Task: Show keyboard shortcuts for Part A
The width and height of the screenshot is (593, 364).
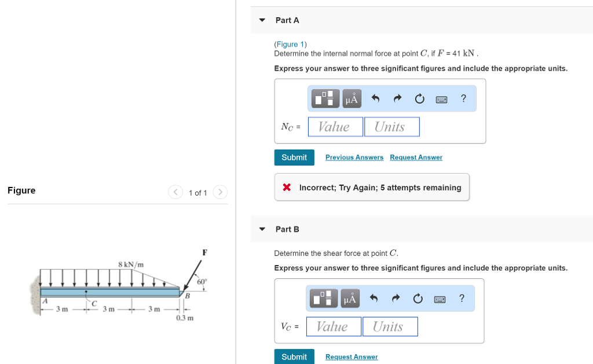Action: 441,99
